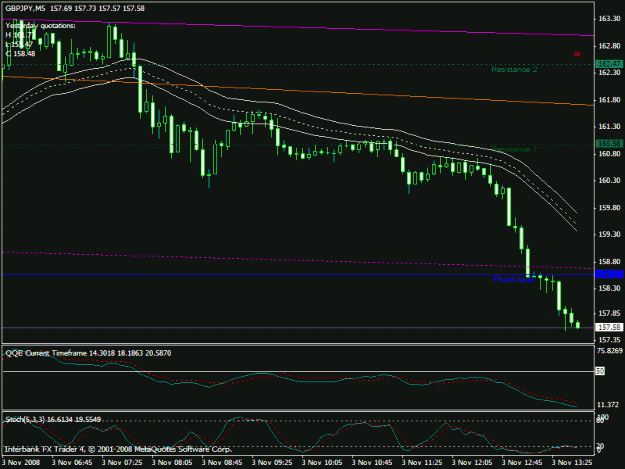Select the 'Resistance 2' label
This screenshot has width=625, height=469.
[514, 70]
